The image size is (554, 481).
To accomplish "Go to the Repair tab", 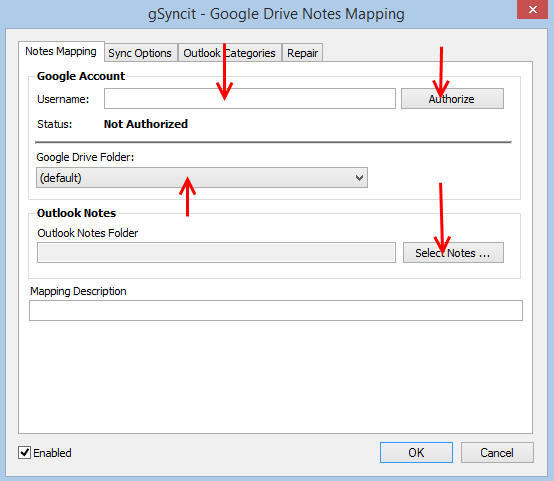I will (302, 53).
